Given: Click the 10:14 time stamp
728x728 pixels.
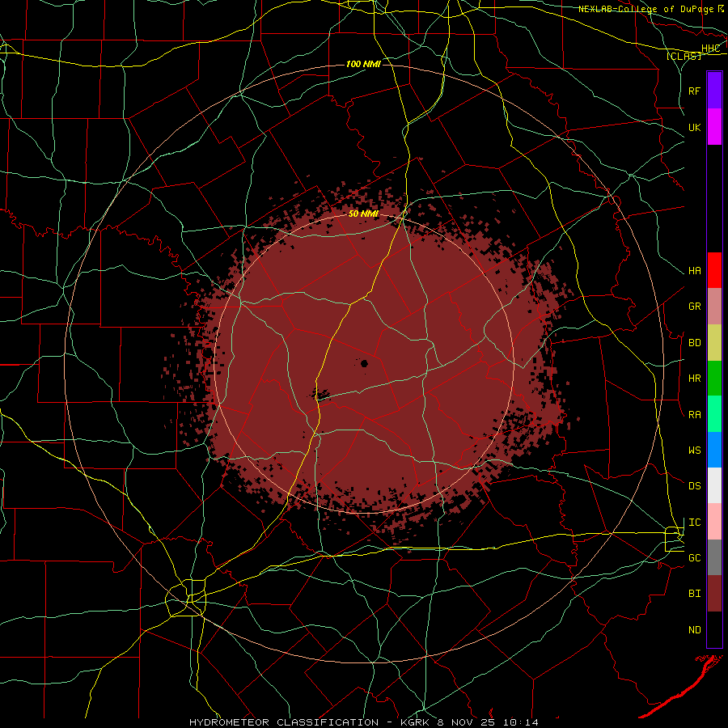Looking at the screenshot, I should click(x=521, y=722).
